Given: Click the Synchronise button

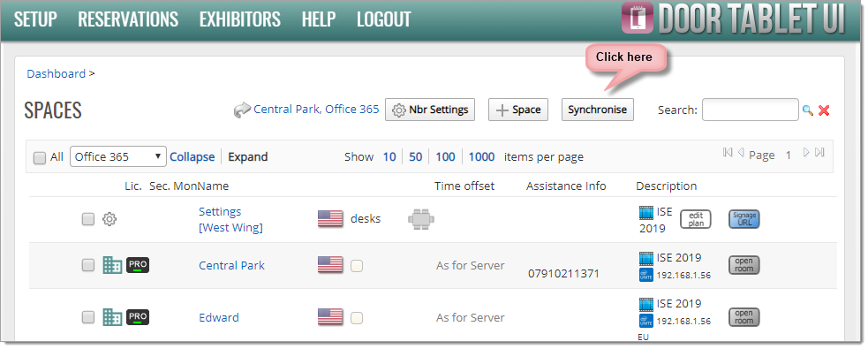Looking at the screenshot, I should [x=597, y=110].
